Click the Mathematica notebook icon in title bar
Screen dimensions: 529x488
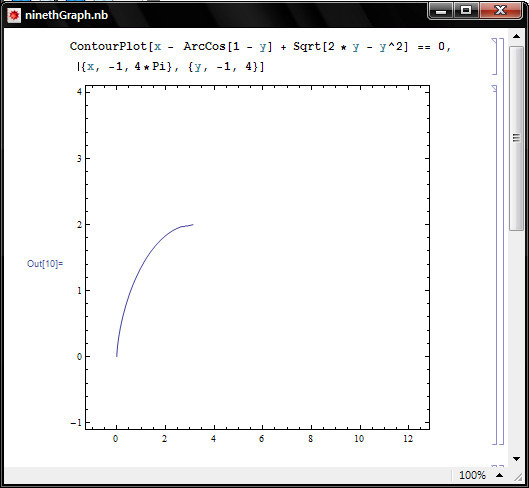(x=14, y=16)
